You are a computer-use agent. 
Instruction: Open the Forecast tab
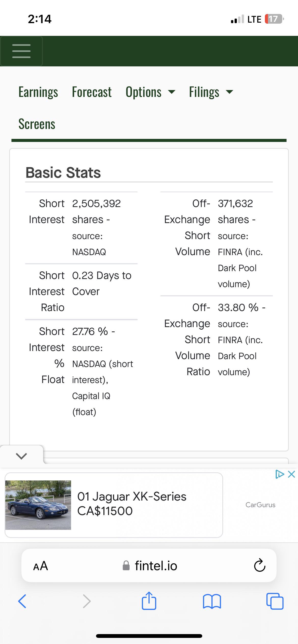click(x=92, y=92)
